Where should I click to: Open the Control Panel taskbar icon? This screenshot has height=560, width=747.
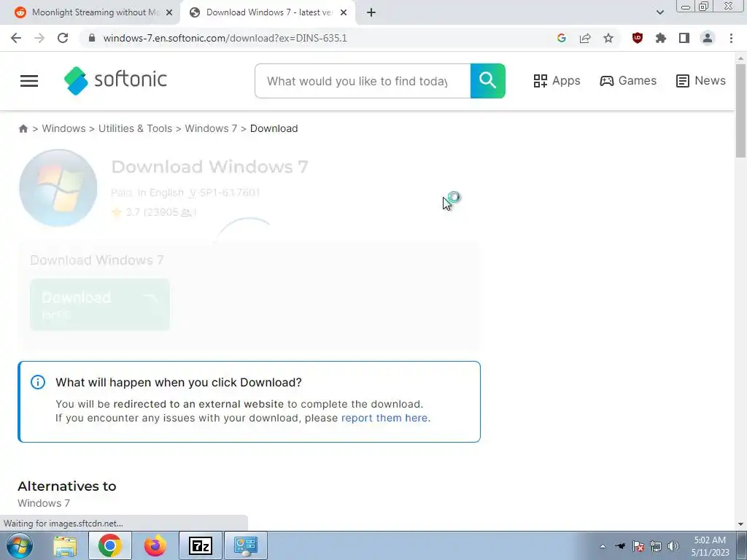(x=246, y=545)
